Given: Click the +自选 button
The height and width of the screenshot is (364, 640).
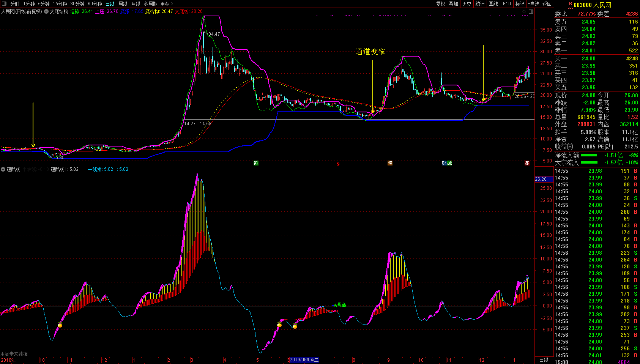Looking at the screenshot, I should (x=533, y=4).
